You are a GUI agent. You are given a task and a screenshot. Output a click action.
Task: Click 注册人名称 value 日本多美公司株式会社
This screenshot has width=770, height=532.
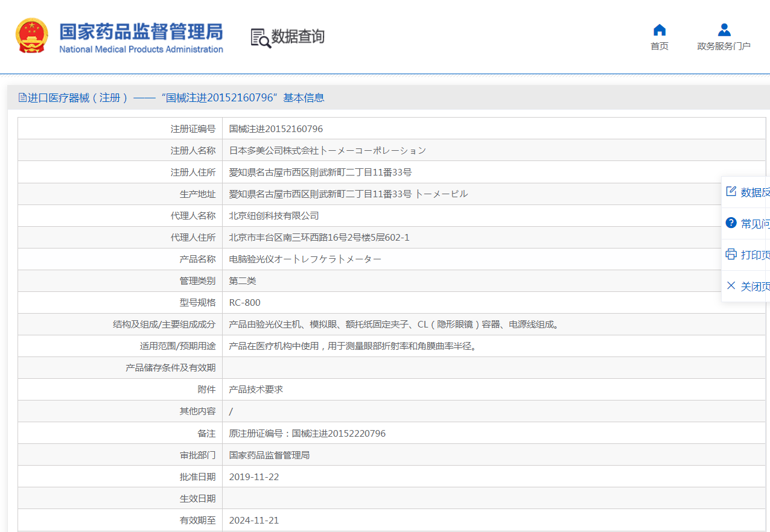click(x=328, y=151)
